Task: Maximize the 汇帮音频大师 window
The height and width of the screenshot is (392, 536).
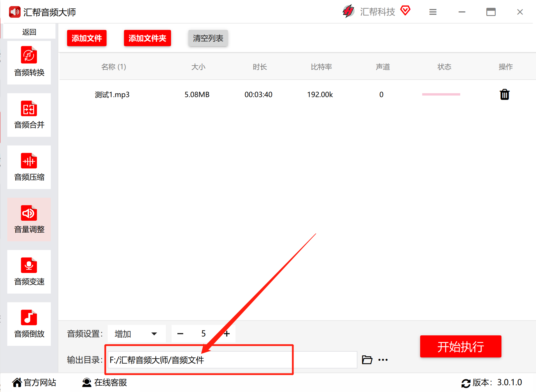Action: pyautogui.click(x=491, y=12)
